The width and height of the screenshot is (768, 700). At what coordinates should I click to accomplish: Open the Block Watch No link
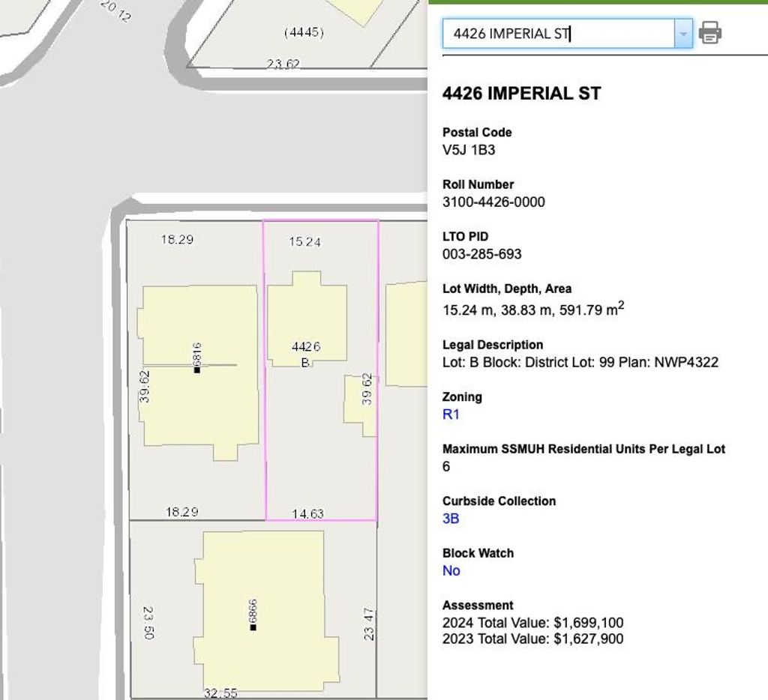(x=451, y=571)
